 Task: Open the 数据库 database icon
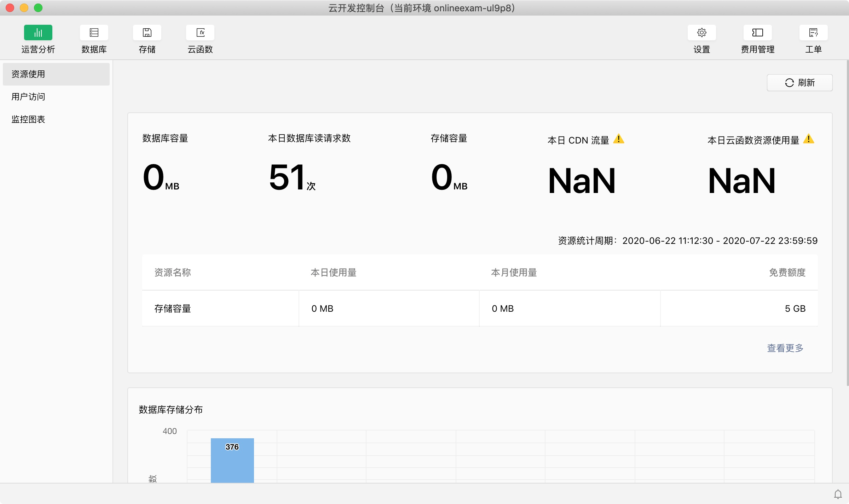tap(94, 33)
